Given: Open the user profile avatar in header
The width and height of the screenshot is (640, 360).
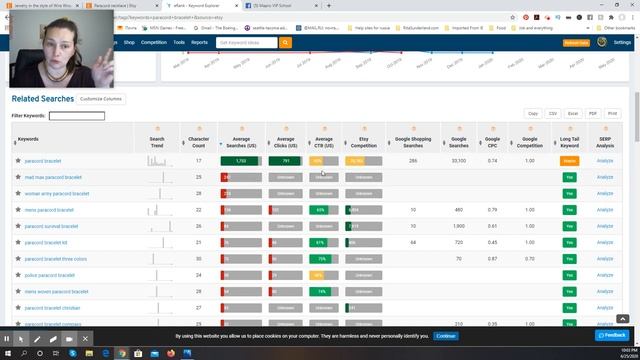Looking at the screenshot, I should click(x=602, y=42).
